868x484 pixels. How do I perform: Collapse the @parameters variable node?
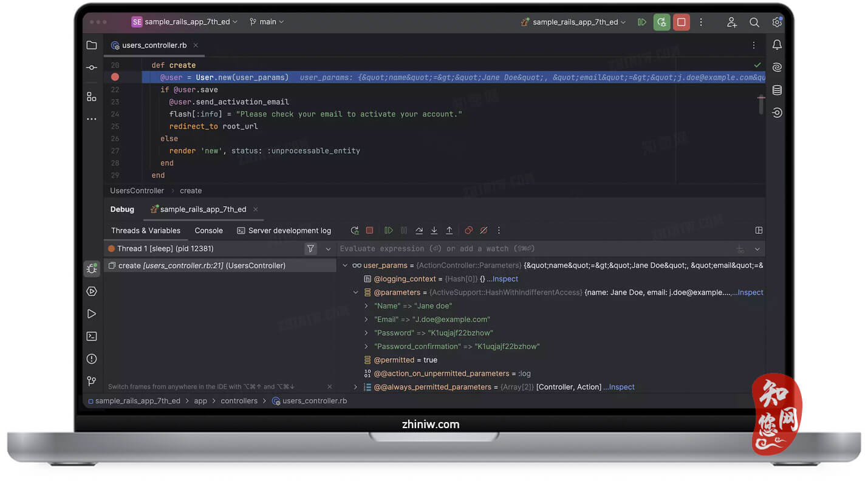point(356,292)
